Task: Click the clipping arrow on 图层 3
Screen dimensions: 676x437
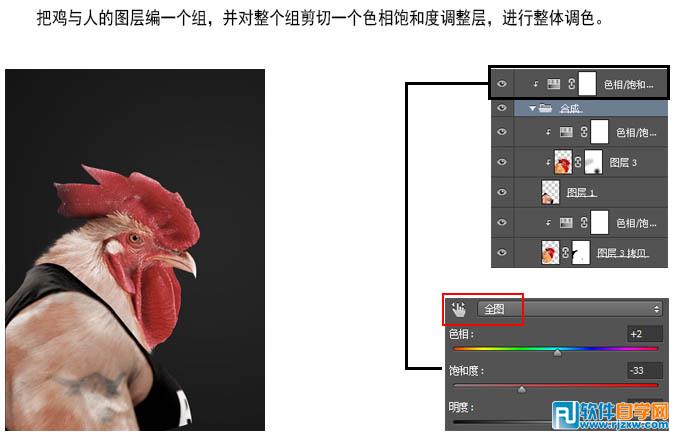Action: [548, 162]
